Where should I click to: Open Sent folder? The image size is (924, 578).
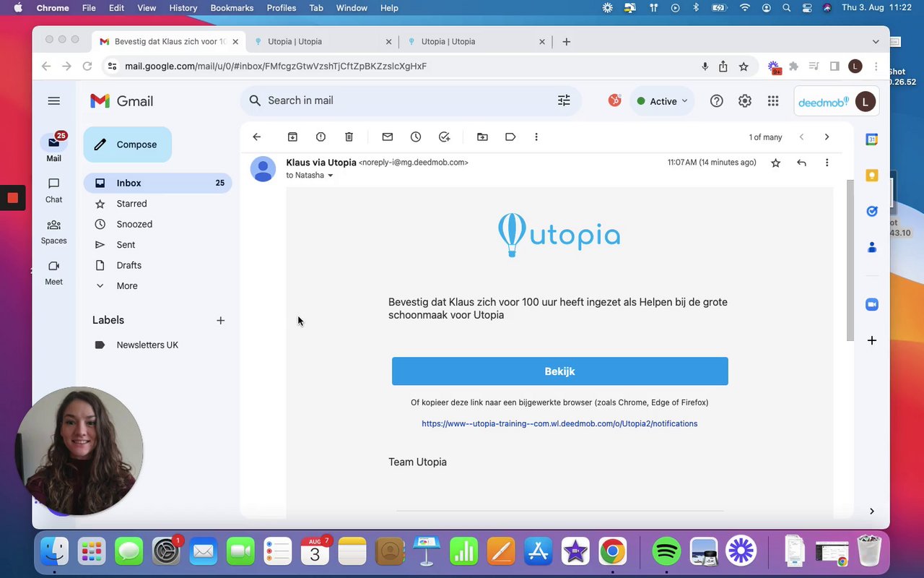(x=157, y=245)
